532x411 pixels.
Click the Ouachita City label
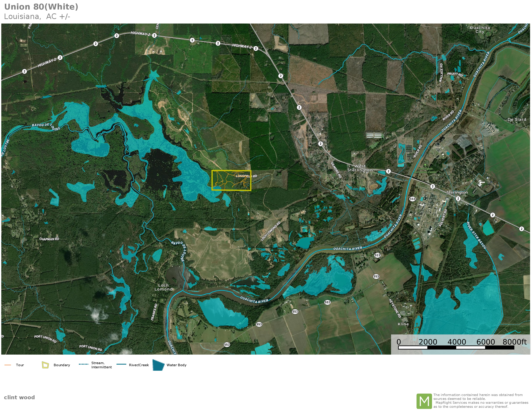[480, 30]
